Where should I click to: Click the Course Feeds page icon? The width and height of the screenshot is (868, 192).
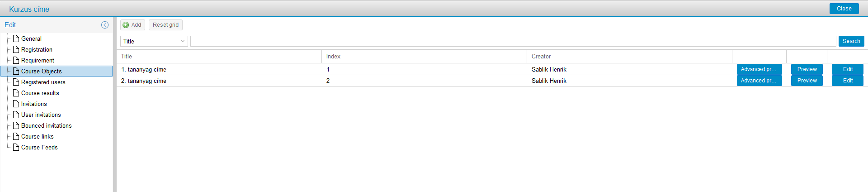(x=16, y=147)
